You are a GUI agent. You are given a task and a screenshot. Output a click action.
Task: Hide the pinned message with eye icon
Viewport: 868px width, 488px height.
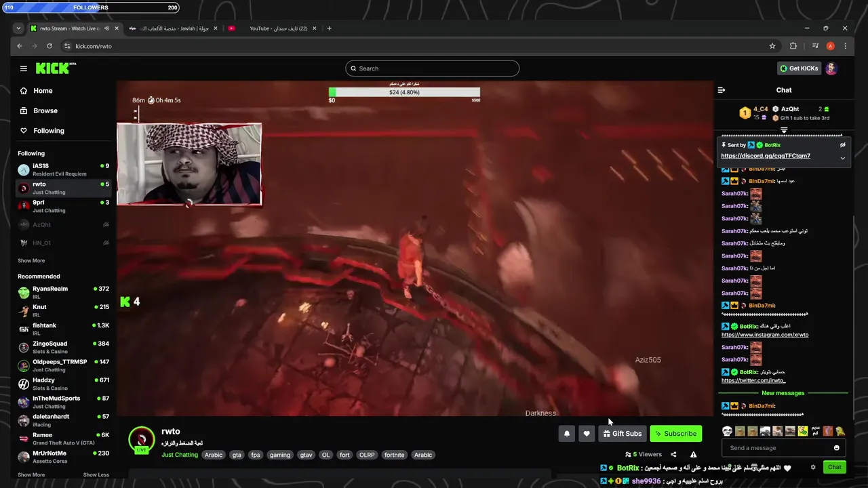(x=843, y=145)
